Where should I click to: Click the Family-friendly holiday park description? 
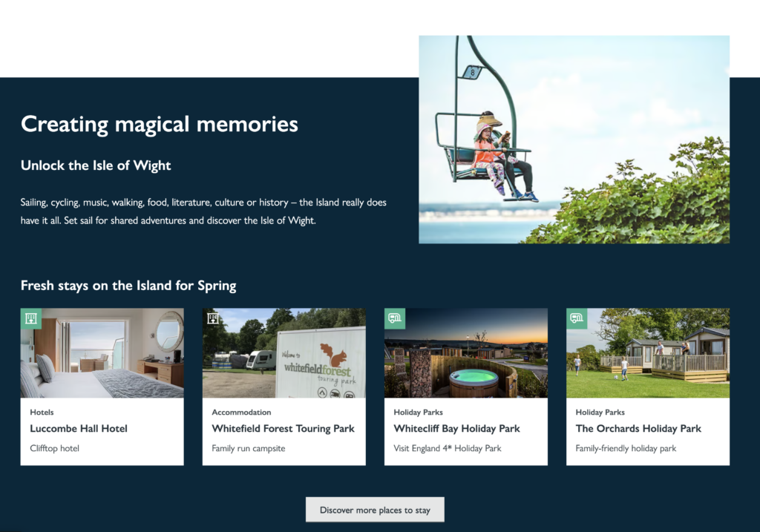point(626,448)
